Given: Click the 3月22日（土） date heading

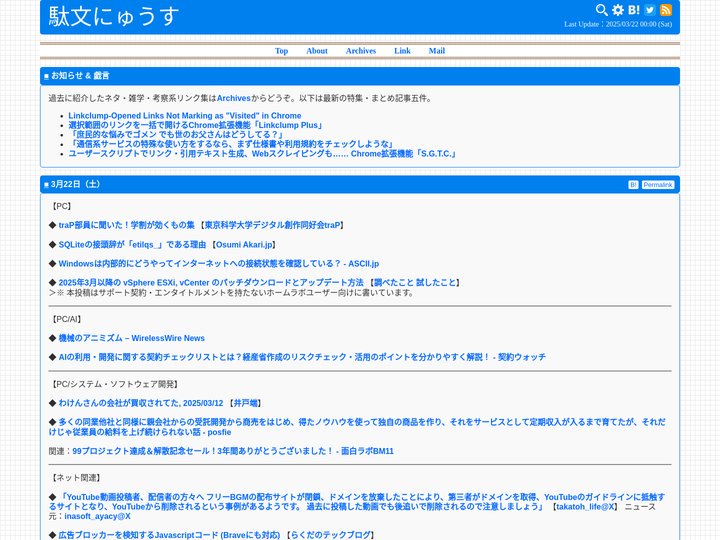Looking at the screenshot, I should tap(76, 184).
